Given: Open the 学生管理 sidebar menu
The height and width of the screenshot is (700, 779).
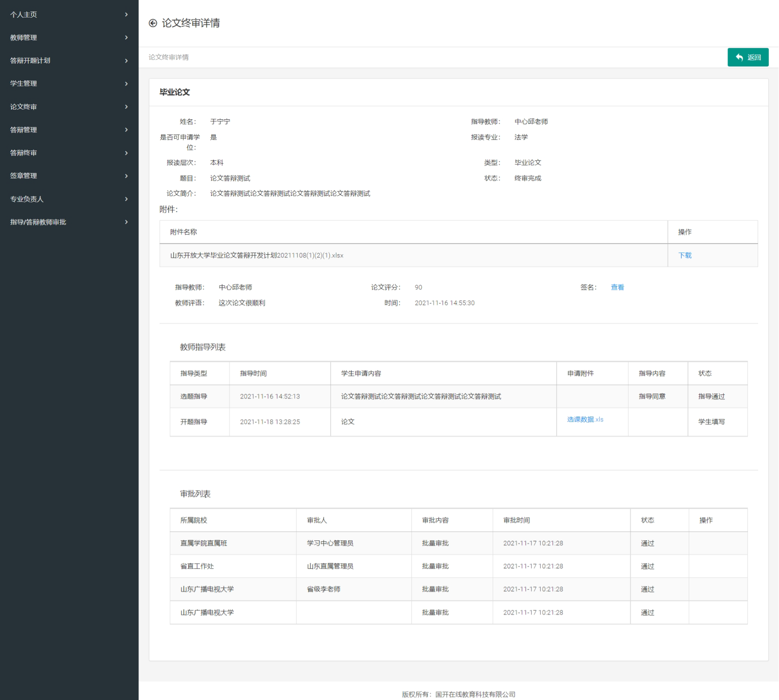Looking at the screenshot, I should [x=69, y=84].
